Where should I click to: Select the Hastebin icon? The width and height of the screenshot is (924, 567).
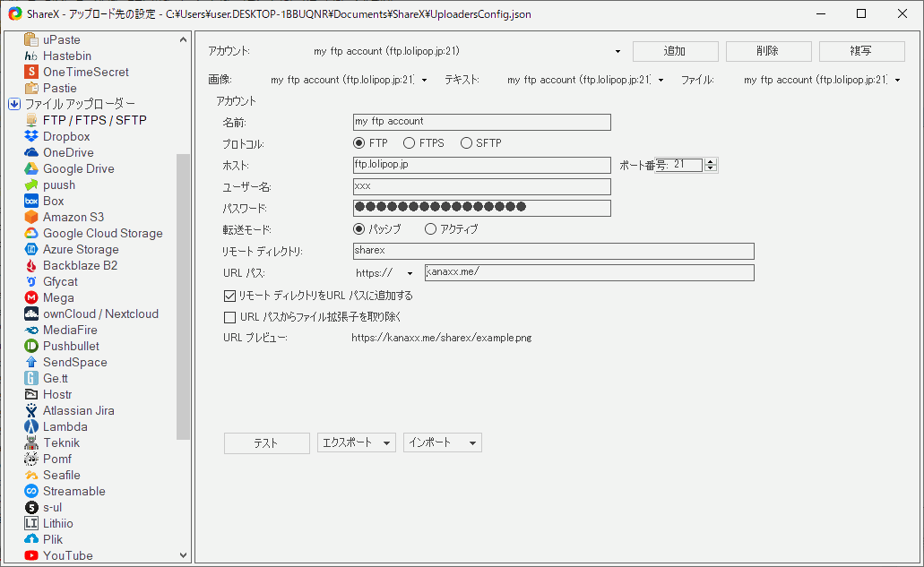coord(31,56)
